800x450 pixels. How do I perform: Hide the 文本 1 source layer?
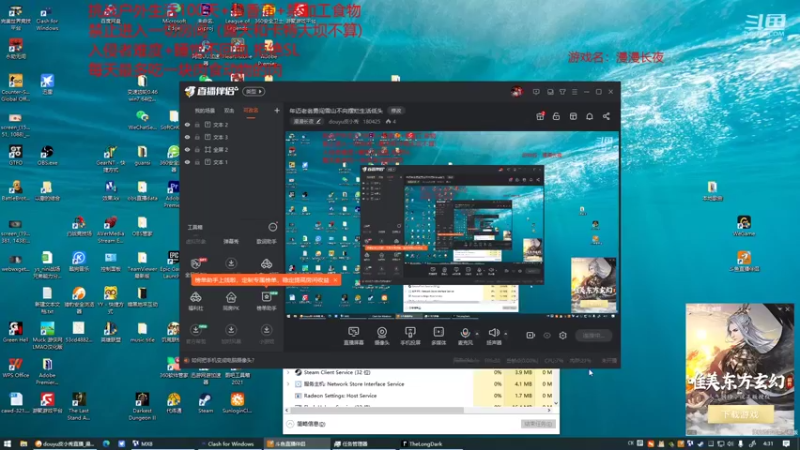point(187,162)
